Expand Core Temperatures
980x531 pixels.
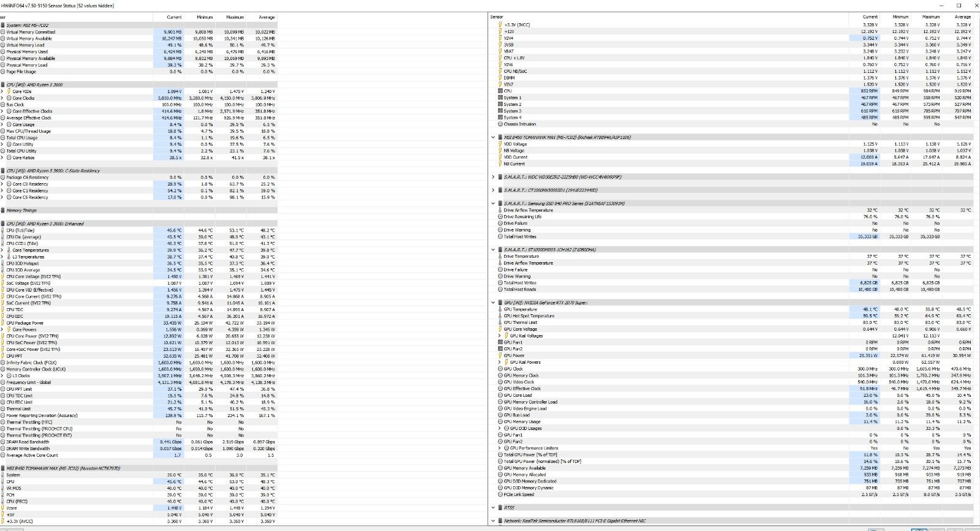click(2, 250)
